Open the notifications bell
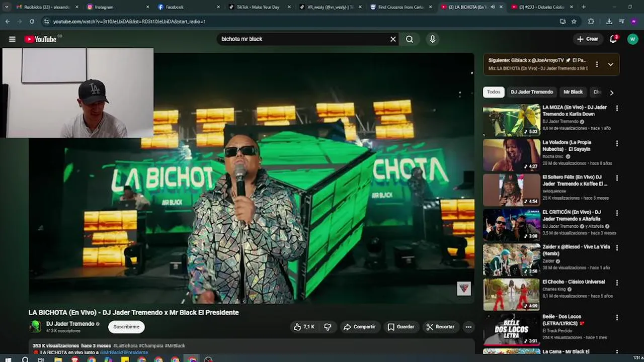644x362 pixels. [x=613, y=39]
